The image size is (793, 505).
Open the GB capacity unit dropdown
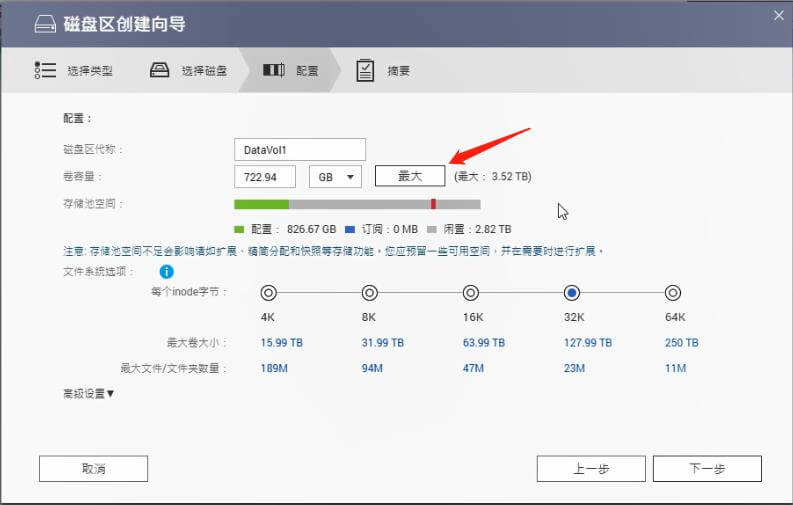[x=335, y=177]
